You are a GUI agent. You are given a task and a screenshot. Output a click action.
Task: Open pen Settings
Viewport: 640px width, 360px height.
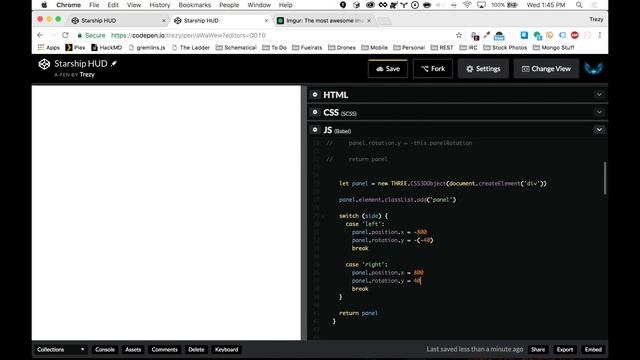(x=483, y=69)
